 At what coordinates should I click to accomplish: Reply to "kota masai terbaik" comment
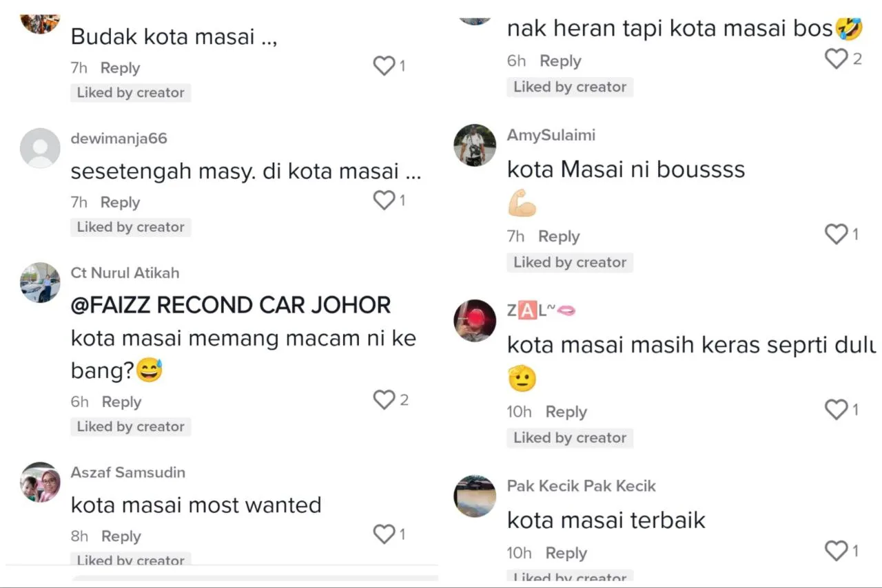(566, 554)
